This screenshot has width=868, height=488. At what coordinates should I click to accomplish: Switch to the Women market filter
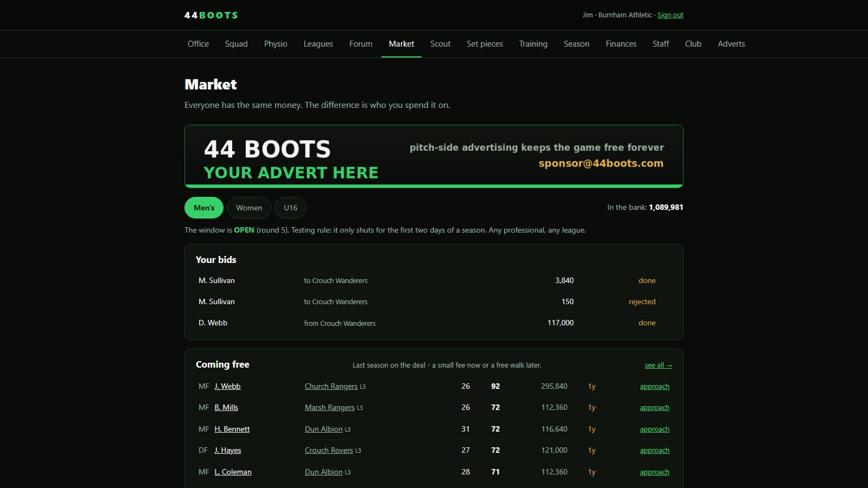tap(249, 208)
